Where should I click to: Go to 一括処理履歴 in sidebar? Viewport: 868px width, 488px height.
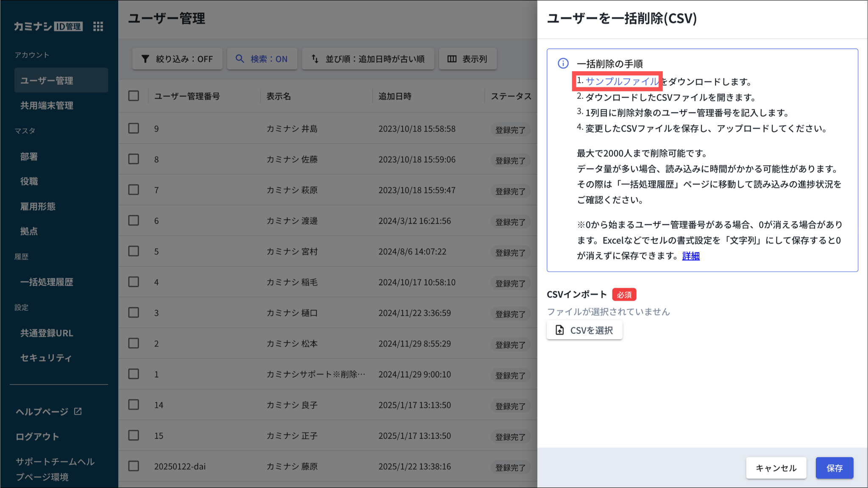[47, 282]
